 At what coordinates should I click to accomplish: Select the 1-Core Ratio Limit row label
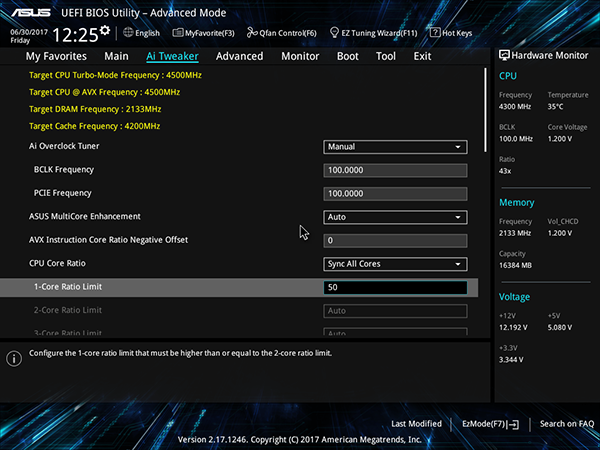[68, 287]
